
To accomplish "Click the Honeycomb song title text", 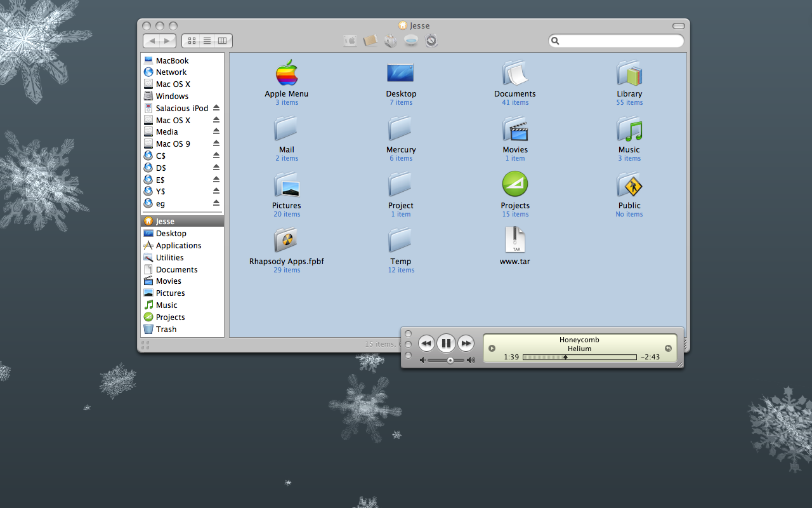I will pyautogui.click(x=579, y=340).
